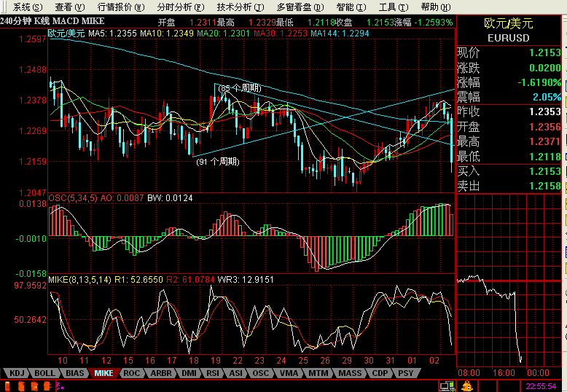Click the 16:00 time label on intraday chart
This screenshot has height=392, width=567.
(x=504, y=373)
